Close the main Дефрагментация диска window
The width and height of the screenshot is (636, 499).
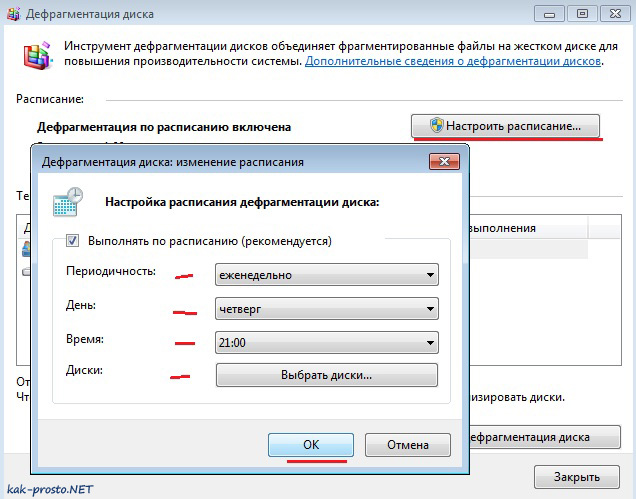[x=615, y=14]
